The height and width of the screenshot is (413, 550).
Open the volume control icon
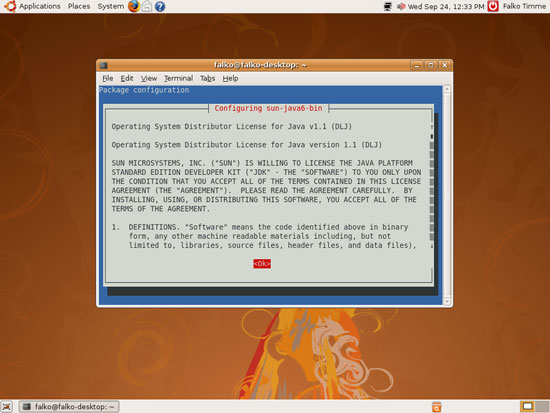click(x=401, y=6)
